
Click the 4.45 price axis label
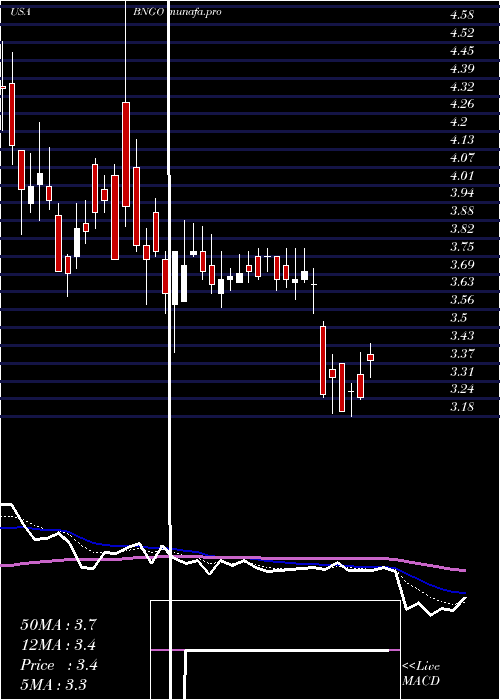[x=462, y=50]
